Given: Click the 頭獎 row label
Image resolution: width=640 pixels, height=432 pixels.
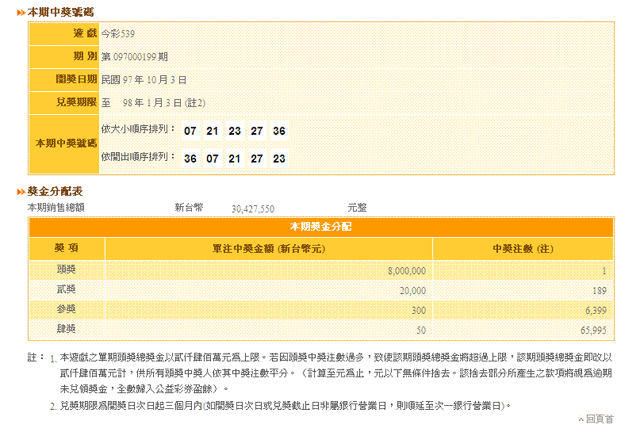Looking at the screenshot, I should point(66,269).
